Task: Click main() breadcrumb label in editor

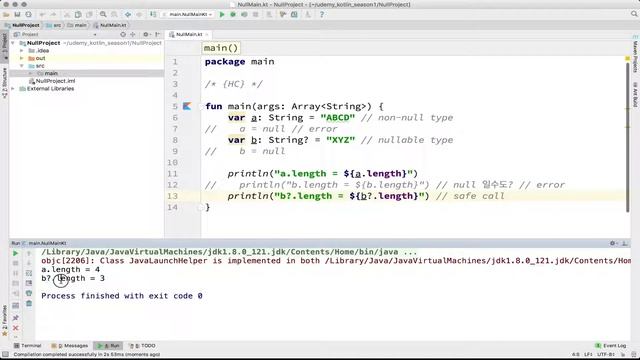Action: click(x=221, y=48)
